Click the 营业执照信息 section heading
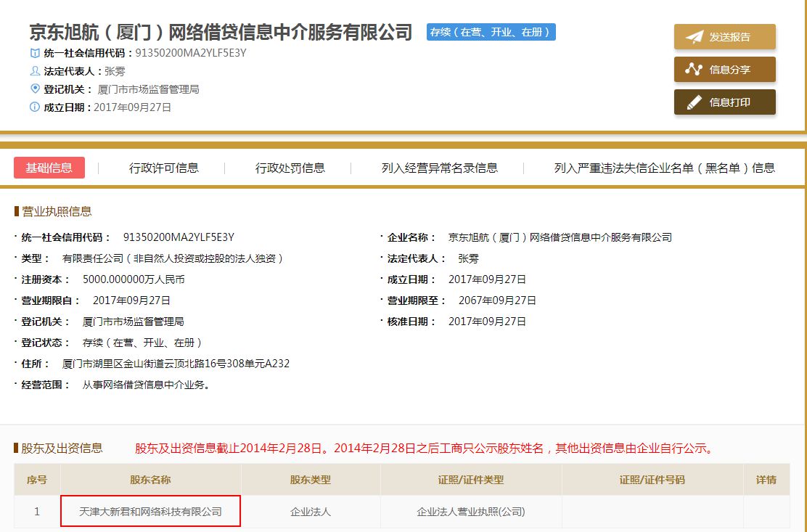Screen dimensions: 807x532 (57, 211)
